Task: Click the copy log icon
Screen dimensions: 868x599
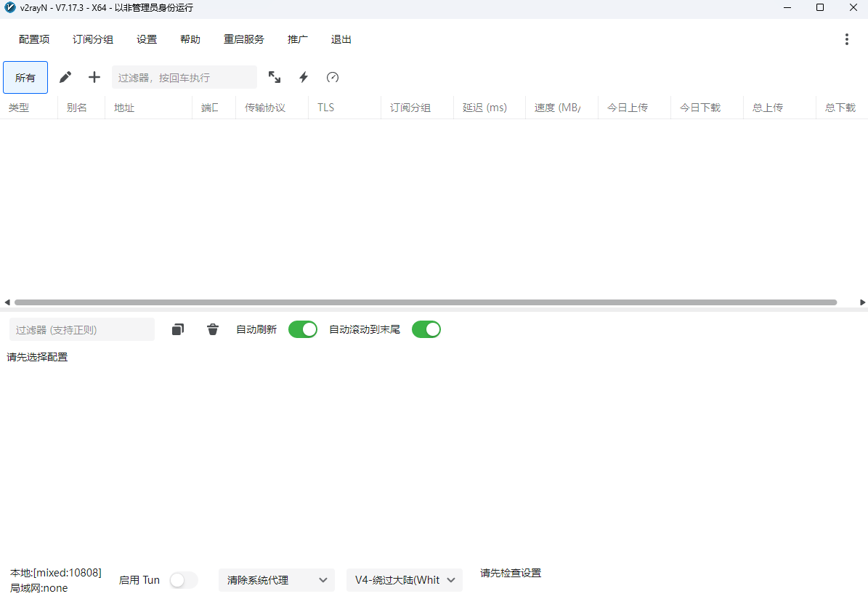Action: point(178,330)
